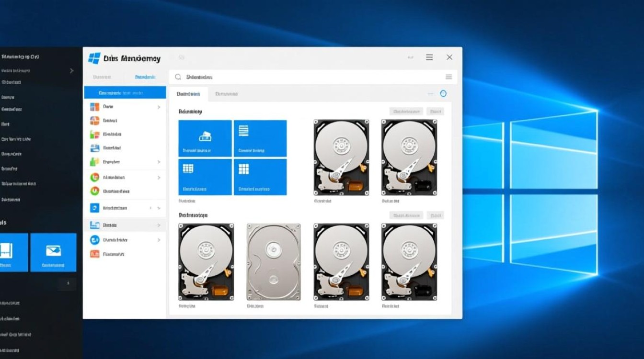
Task: Click the blue refresh-sync icon in the sidebar
Action: tap(94, 208)
